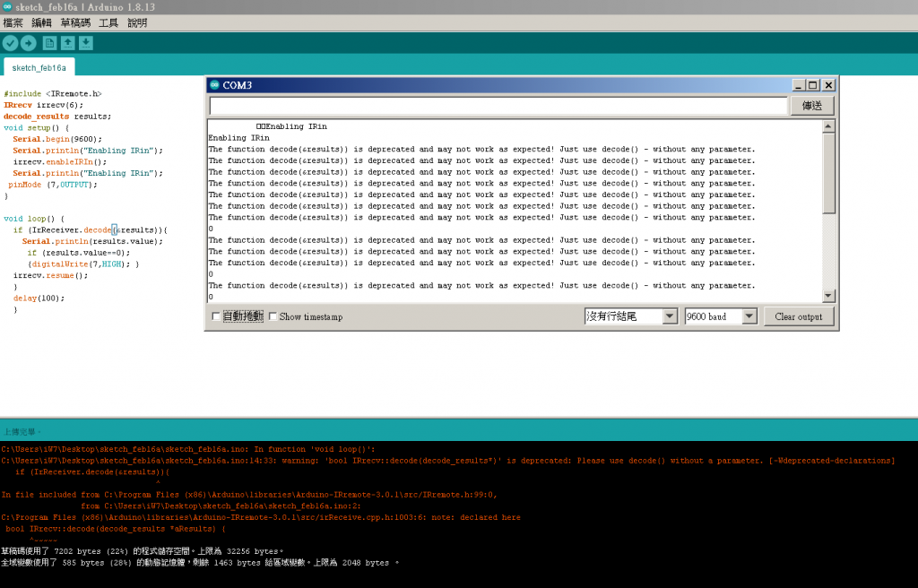
Task: Click the Upload (right arrow) toolbar icon
Action: click(28, 43)
